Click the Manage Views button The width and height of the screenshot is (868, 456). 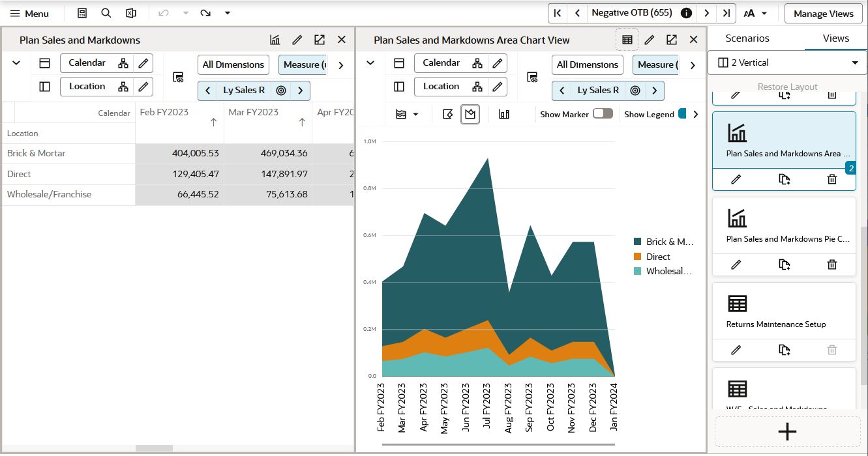click(x=823, y=13)
